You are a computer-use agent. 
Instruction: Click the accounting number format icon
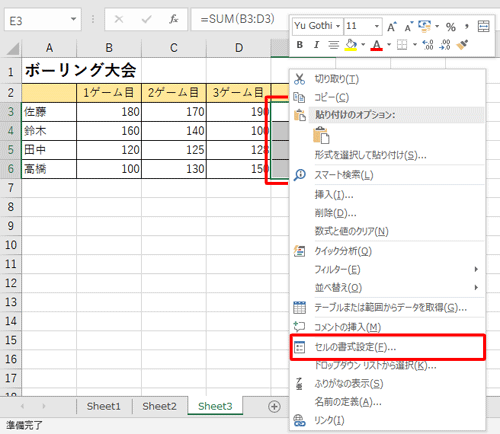(x=424, y=26)
